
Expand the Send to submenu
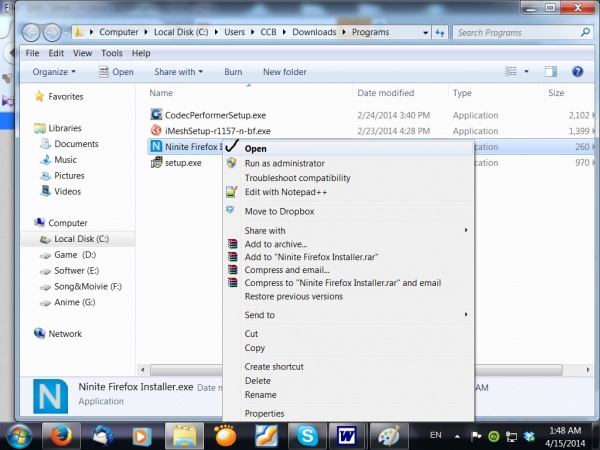pos(466,314)
